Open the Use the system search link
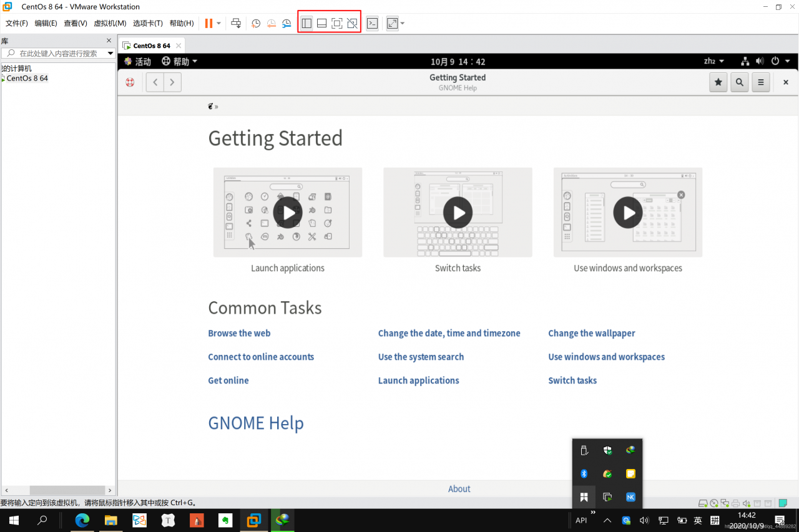Viewport: 799px width, 532px height. [x=421, y=357]
